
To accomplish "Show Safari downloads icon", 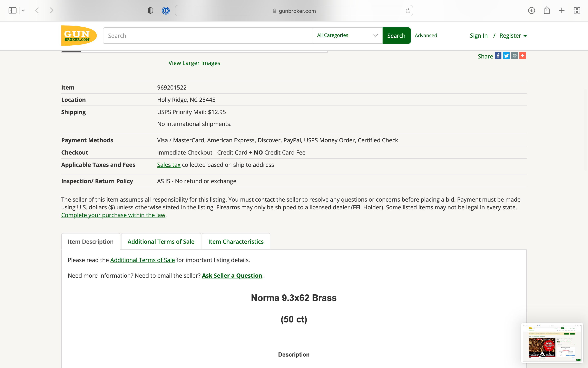I will coord(531,10).
